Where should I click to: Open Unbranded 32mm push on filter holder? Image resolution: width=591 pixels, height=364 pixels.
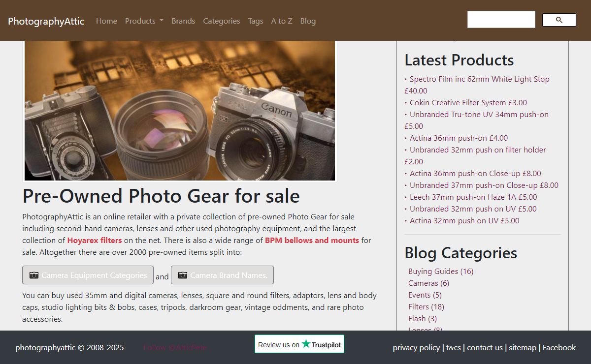475,155
